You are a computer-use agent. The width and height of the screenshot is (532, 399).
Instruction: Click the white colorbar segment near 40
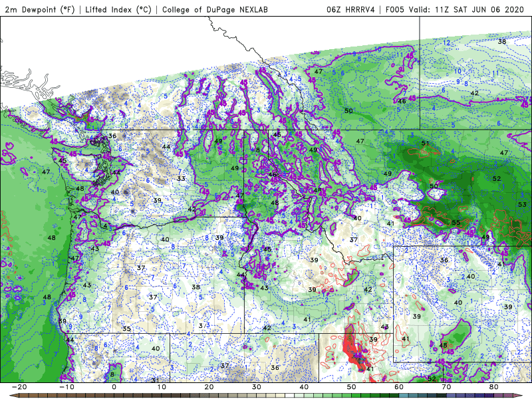pyautogui.click(x=290, y=395)
